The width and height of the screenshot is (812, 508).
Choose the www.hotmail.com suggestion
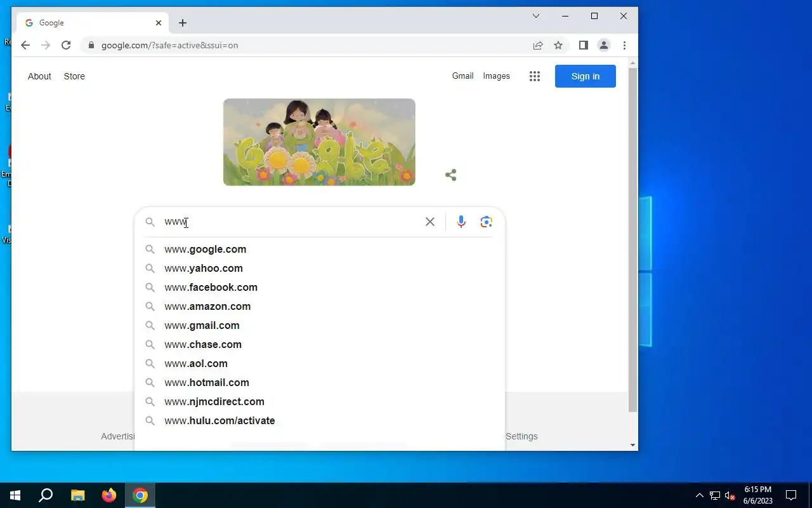click(320, 382)
